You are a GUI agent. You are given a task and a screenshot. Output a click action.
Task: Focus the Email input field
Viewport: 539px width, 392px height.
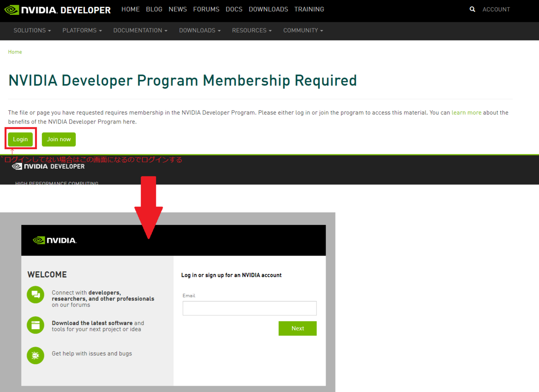click(250, 308)
